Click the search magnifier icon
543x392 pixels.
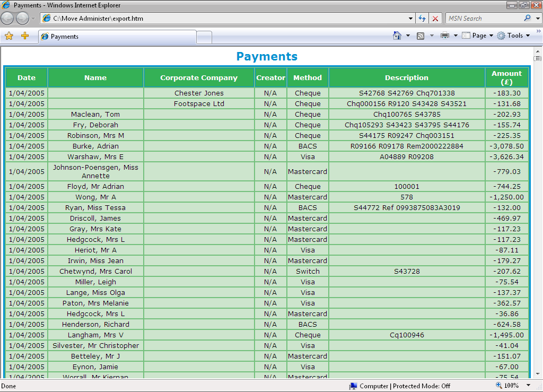pyautogui.click(x=527, y=18)
